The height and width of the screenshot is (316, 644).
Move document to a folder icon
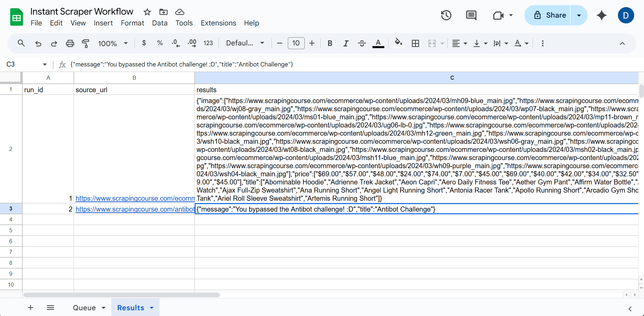(x=164, y=12)
